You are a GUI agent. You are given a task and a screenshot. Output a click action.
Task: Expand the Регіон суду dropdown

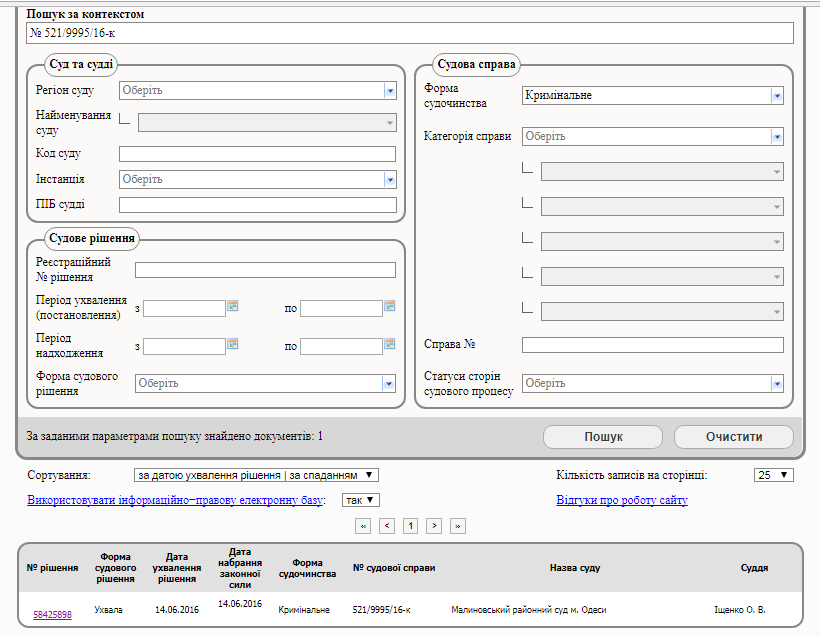390,91
